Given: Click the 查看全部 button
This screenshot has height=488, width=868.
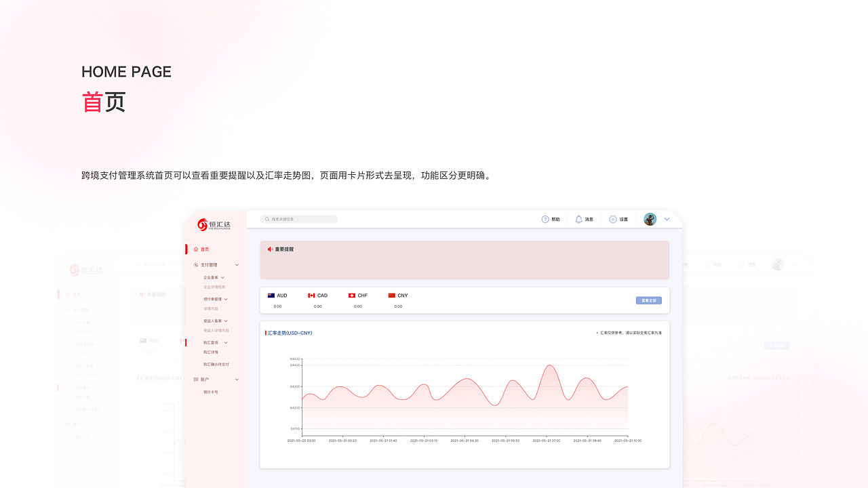Looking at the screenshot, I should (649, 300).
